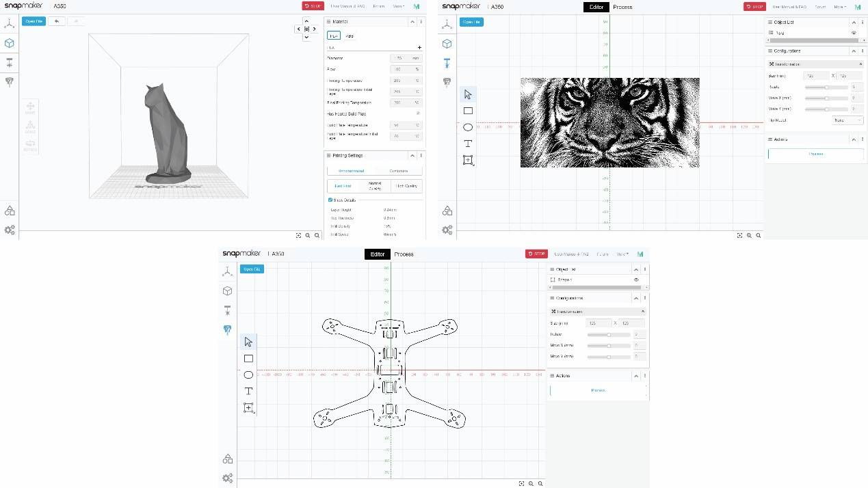Click the Diameter input field in the Material panel

coord(406,58)
